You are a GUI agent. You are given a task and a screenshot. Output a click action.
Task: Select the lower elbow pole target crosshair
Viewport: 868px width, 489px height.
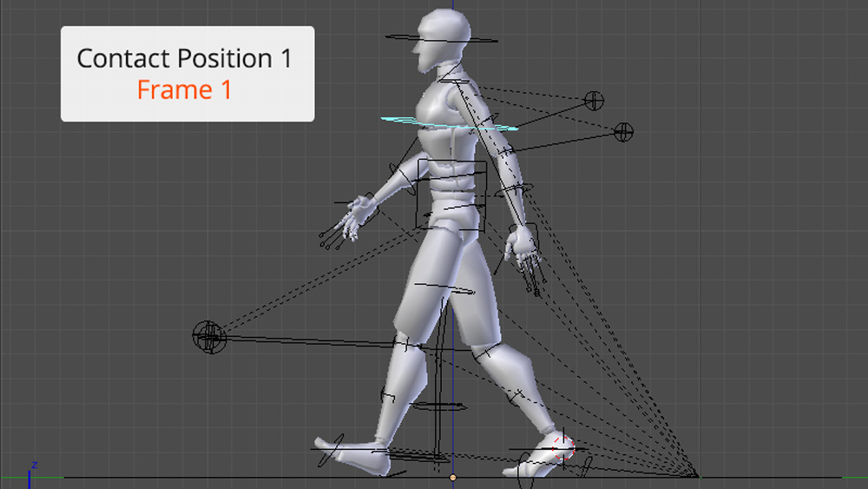click(623, 132)
